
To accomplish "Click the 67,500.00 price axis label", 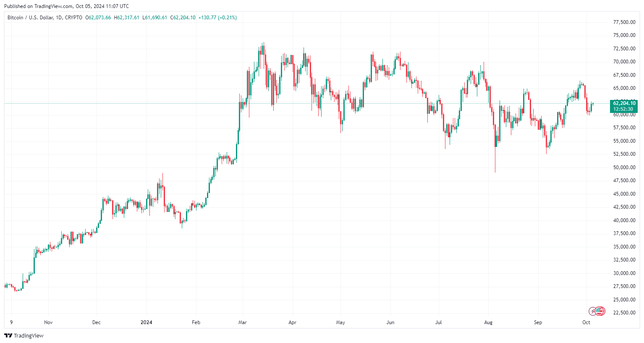I will [624, 75].
